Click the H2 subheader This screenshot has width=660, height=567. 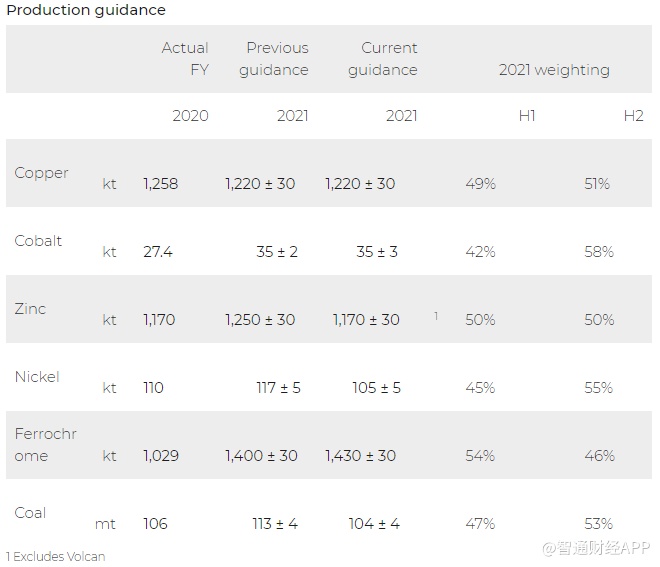tap(633, 116)
